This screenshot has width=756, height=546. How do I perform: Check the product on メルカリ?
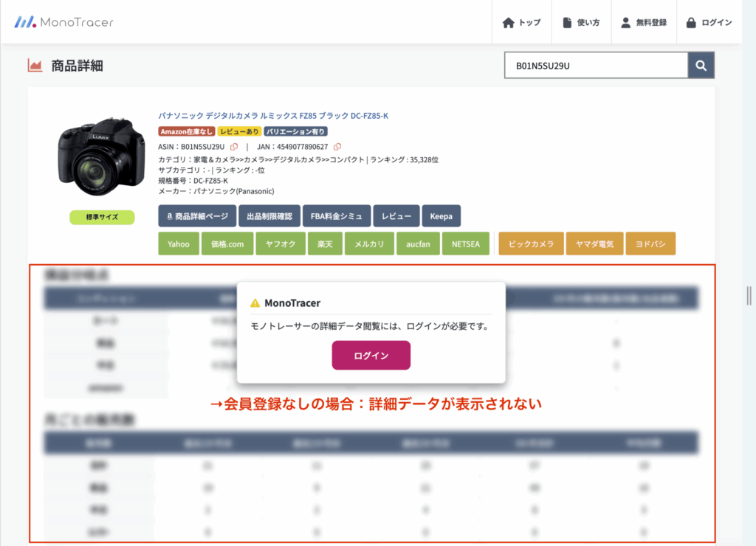pyautogui.click(x=368, y=243)
